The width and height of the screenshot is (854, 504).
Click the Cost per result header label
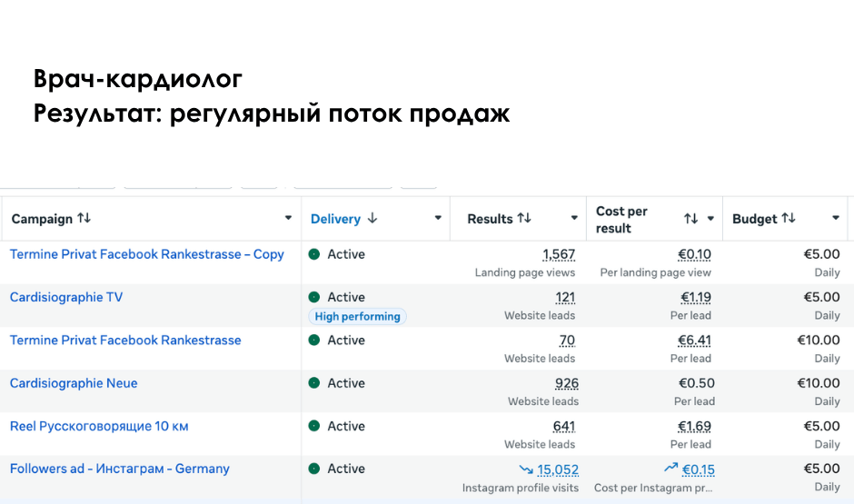tap(621, 220)
